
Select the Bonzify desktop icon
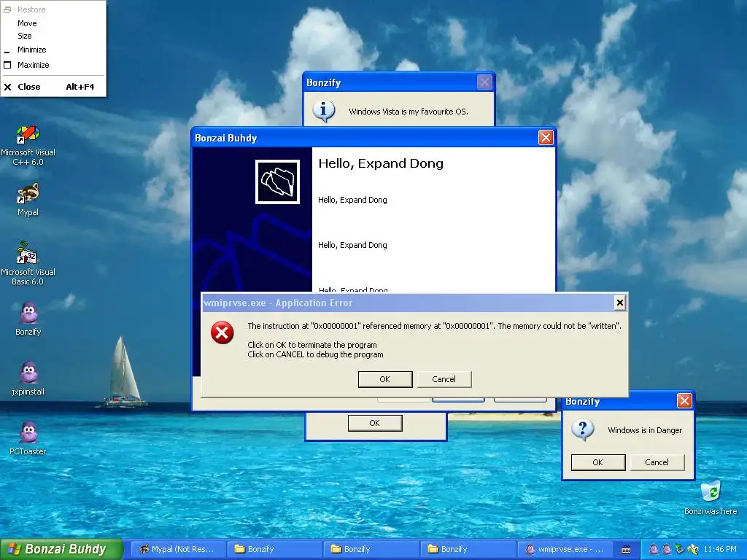[x=28, y=319]
